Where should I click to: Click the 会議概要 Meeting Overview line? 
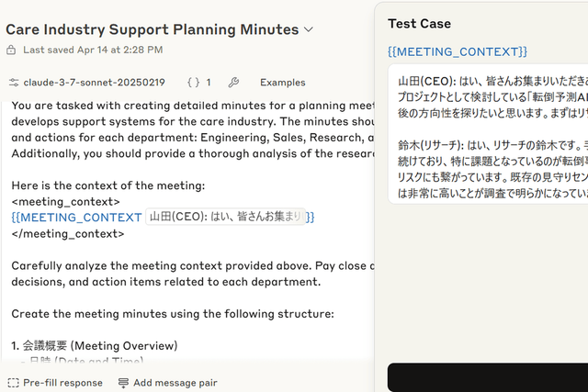(x=95, y=346)
